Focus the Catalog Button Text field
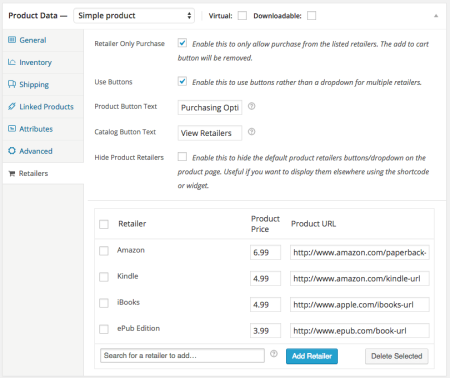Viewport: 450px width, 378px height. pyautogui.click(x=210, y=133)
